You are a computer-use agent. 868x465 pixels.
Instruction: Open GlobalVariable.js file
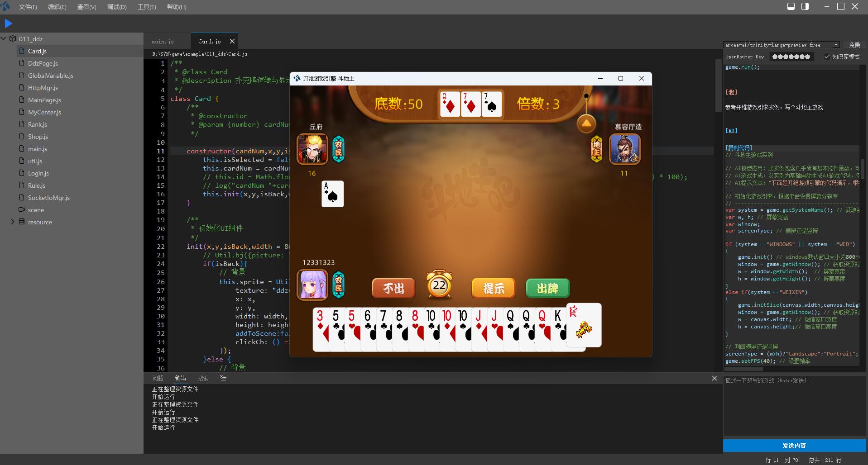[x=50, y=76]
